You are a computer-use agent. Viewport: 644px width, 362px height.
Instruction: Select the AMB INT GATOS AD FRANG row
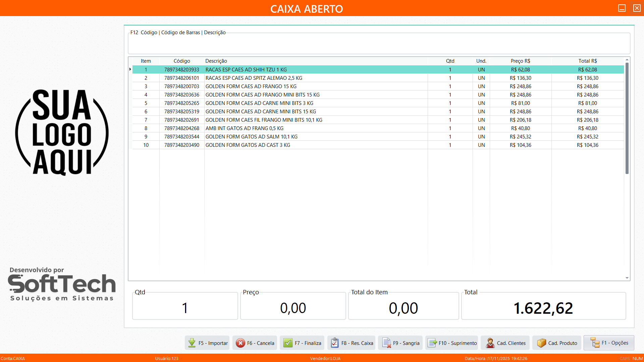tap(302, 128)
